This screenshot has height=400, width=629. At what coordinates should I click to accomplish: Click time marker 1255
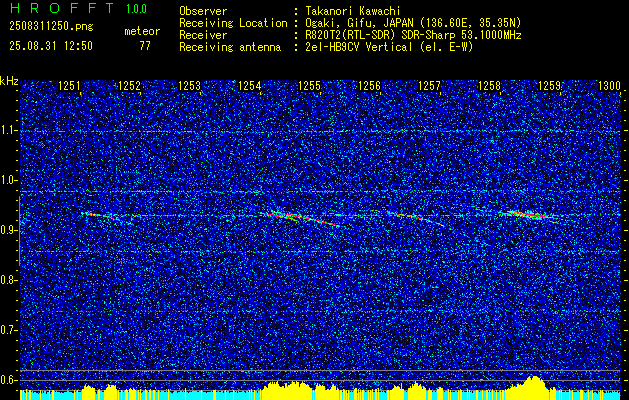click(310, 85)
